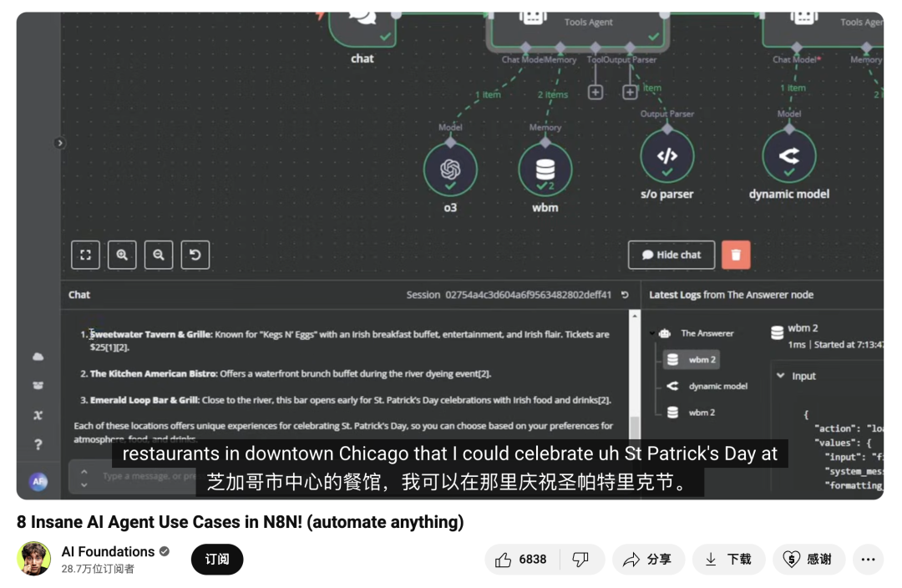
Task: Open the AI Foundations channel avatar
Action: 34,559
